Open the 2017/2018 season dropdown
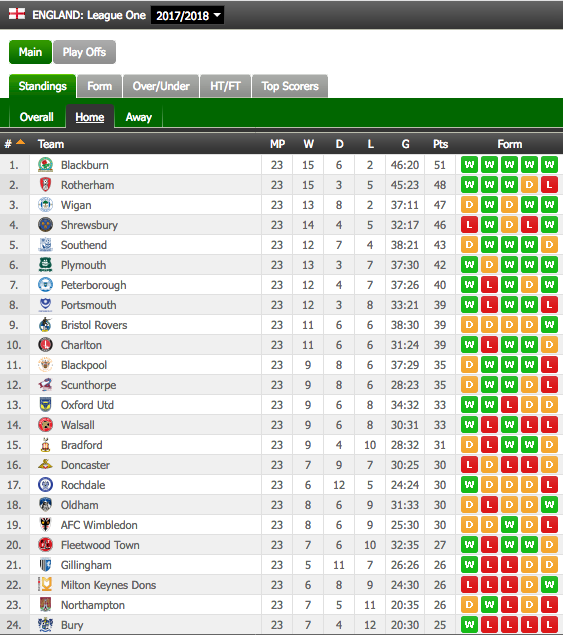This screenshot has width=563, height=636. click(187, 15)
